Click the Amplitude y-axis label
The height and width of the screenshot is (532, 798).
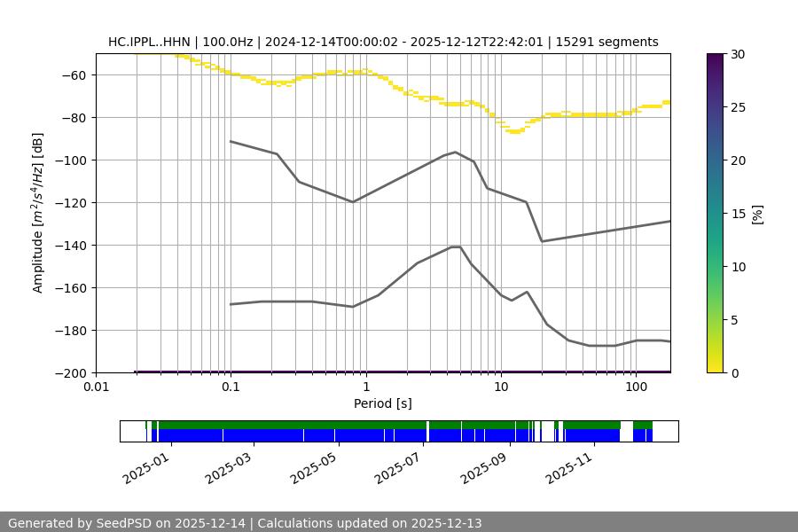[38, 214]
